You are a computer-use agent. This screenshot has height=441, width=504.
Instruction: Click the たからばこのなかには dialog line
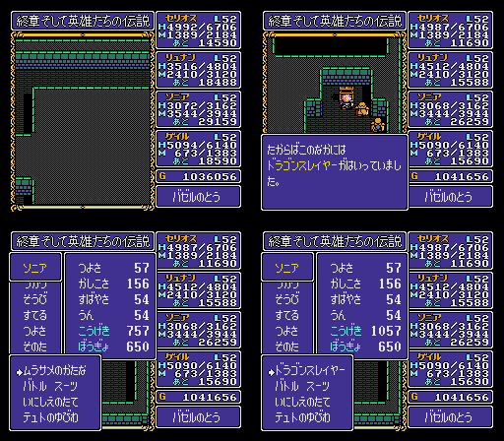(x=306, y=150)
